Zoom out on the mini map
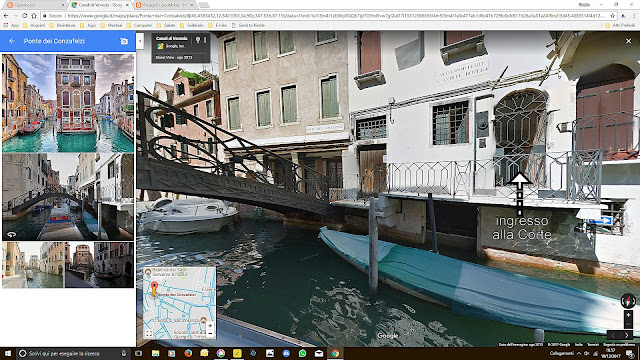 pyautogui.click(x=210, y=333)
